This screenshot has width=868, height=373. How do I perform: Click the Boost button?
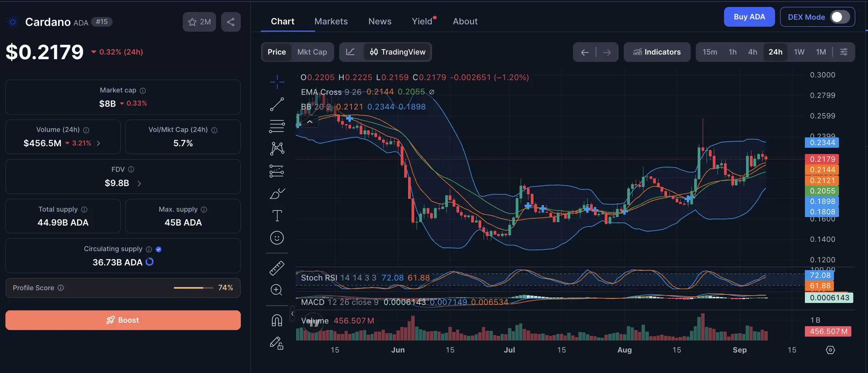click(x=123, y=320)
